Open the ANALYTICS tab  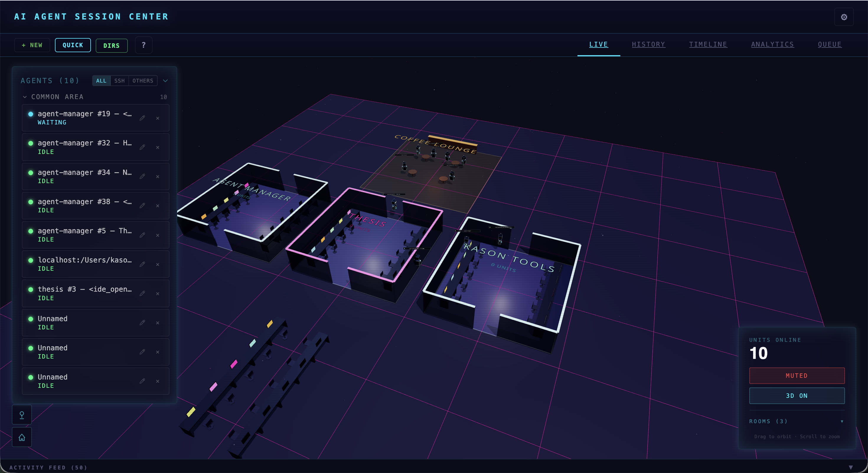point(772,44)
